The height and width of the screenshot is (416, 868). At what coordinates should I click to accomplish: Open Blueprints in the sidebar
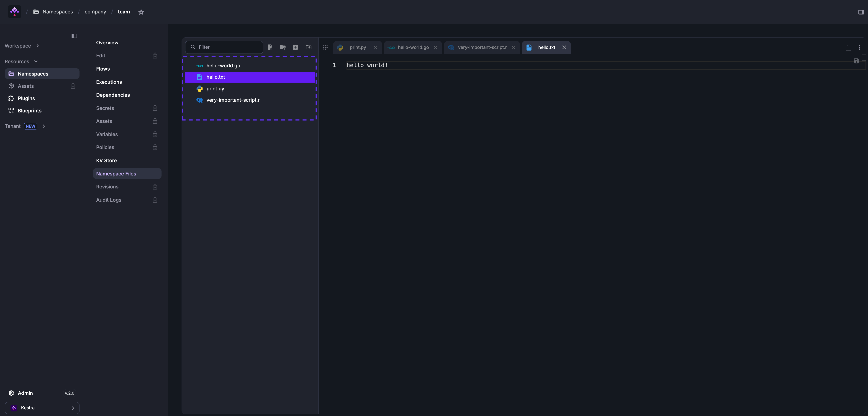(x=42, y=111)
